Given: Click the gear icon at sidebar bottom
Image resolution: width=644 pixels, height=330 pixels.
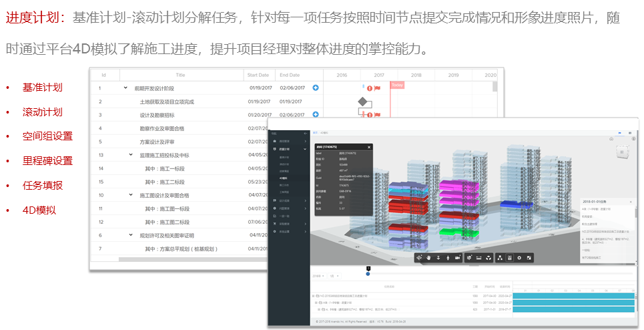Looking at the screenshot, I should 275,231.
